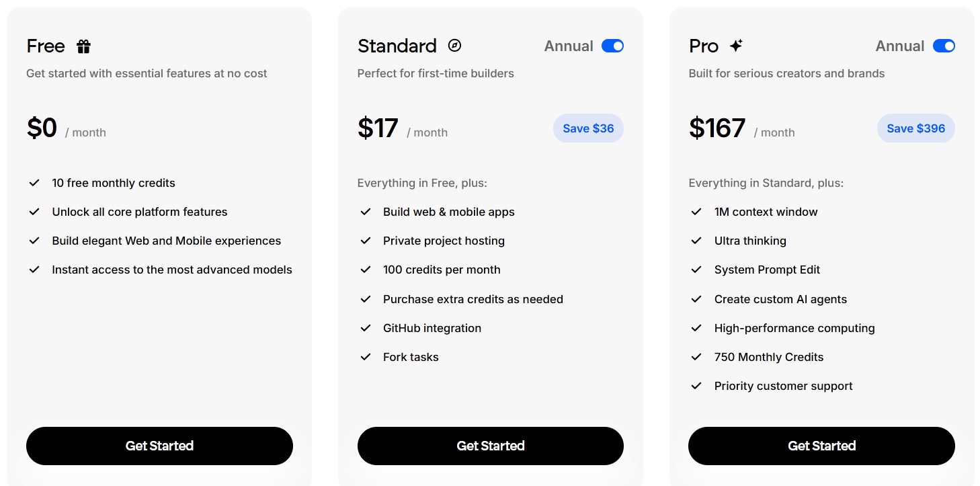Image resolution: width=980 pixels, height=486 pixels.
Task: Click the Save $396 badge
Action: (916, 128)
